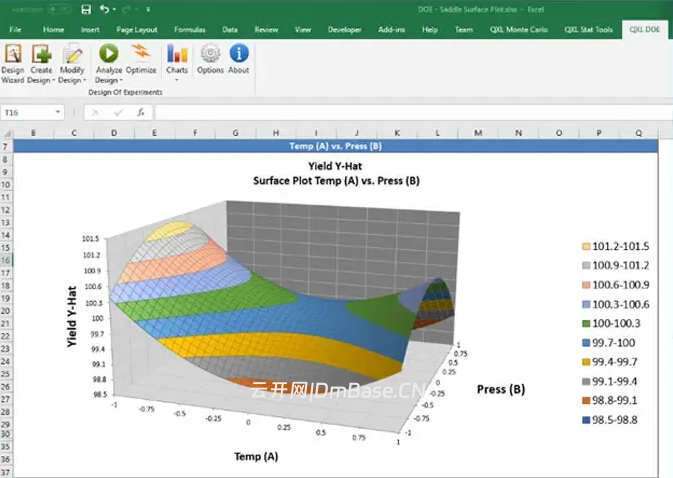Open the Help tab
Screen dimensions: 673x478
[430, 30]
